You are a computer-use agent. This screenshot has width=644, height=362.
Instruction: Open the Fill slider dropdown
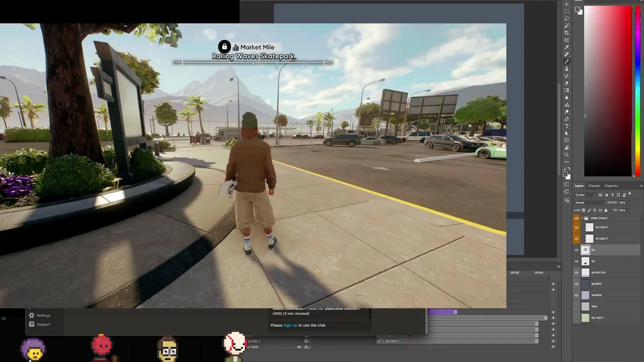pos(629,210)
